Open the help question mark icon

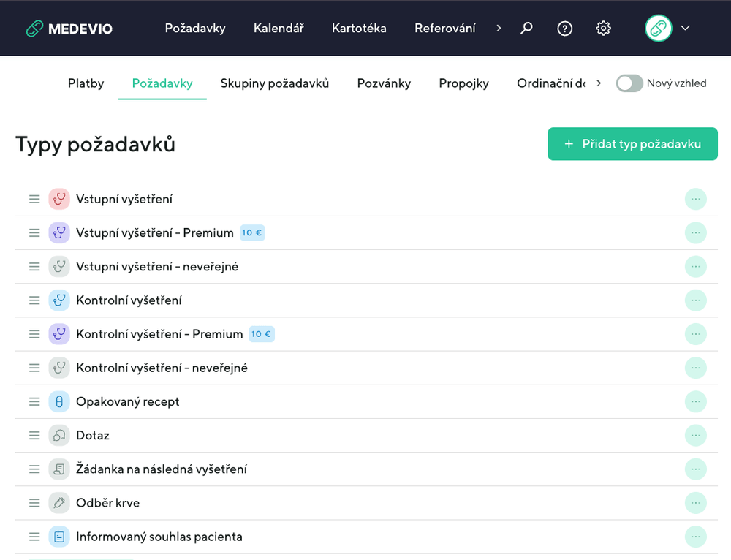click(564, 29)
